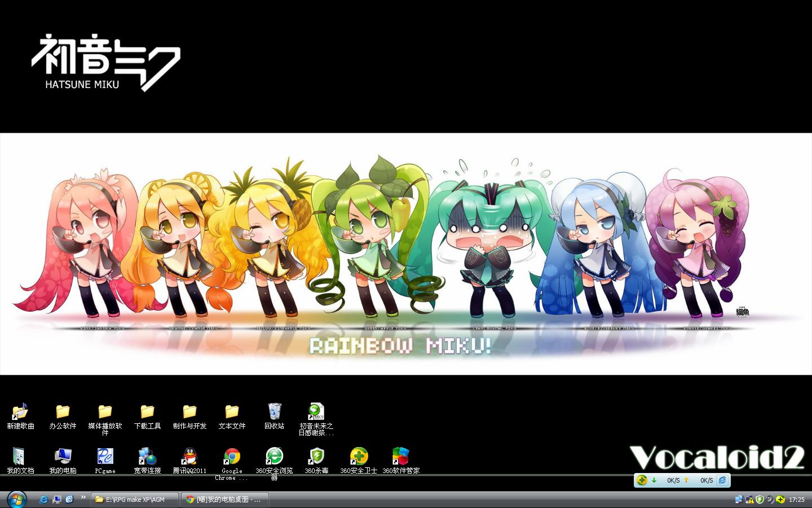812x508 pixels.
Task: Open the 新建歌曲 desktop shortcut
Action: 20,417
